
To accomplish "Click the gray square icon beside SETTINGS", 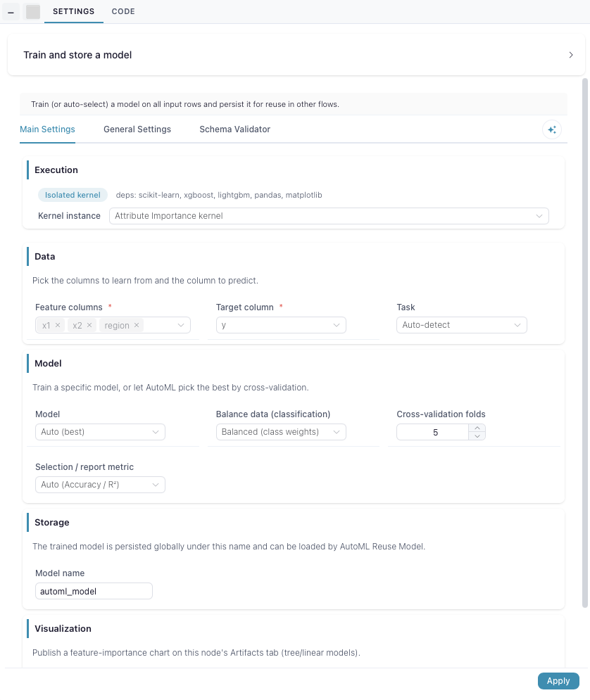I will (x=33, y=12).
